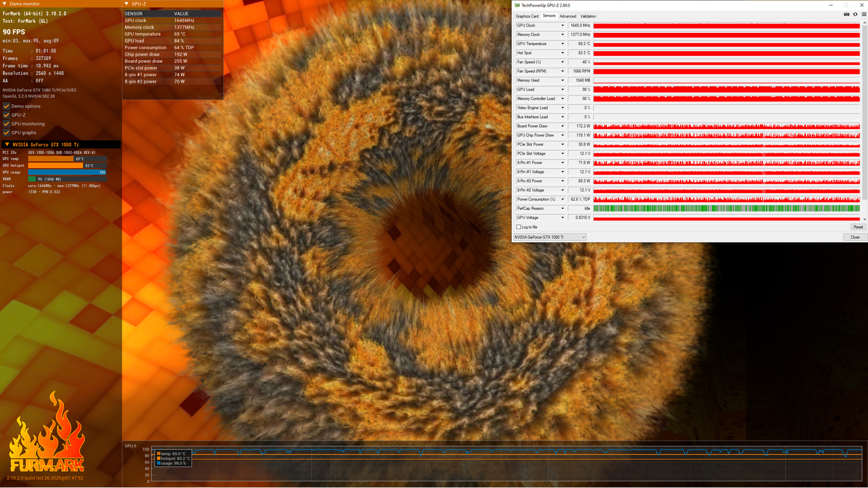868x488 pixels.
Task: Minimize the TechPowerUp GPU-Z window
Action: (x=832, y=5)
